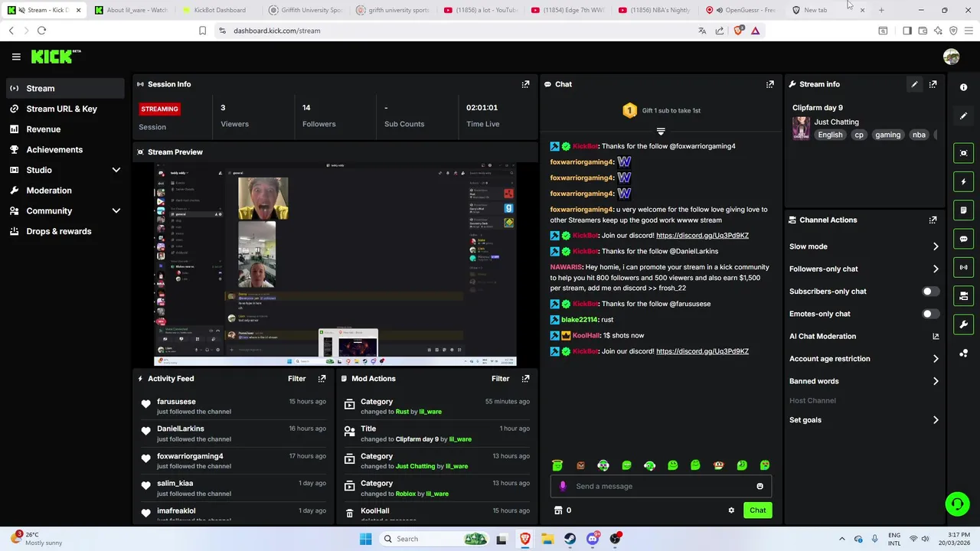Open the emoji picker in message box
This screenshot has height=551, width=980.
759,486
